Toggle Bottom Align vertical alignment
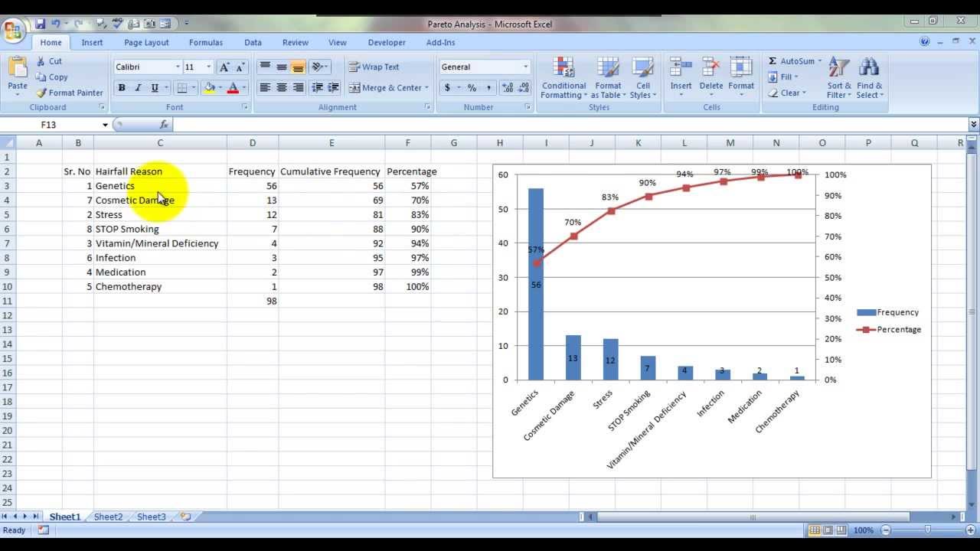 [299, 67]
